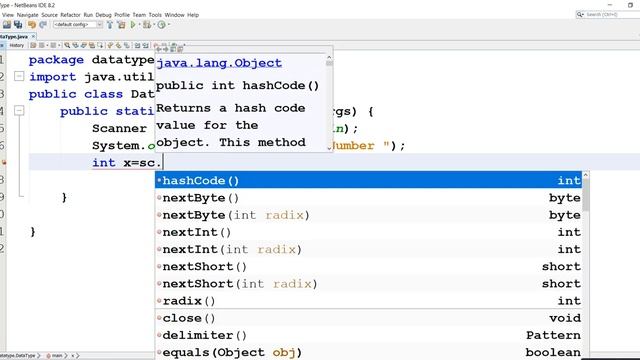Click the Shift Line Right icon
640x360 pixels.
click(x=145, y=45)
